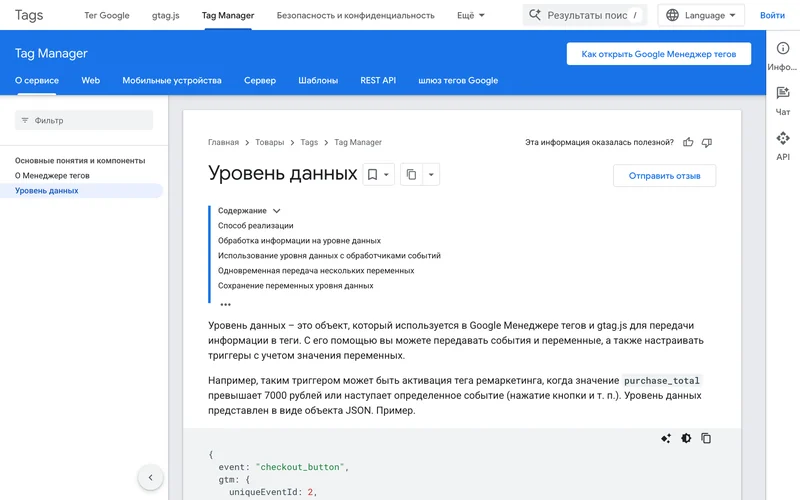Click the thumbs down not helpful icon
Screen dimensions: 800x500
[707, 142]
